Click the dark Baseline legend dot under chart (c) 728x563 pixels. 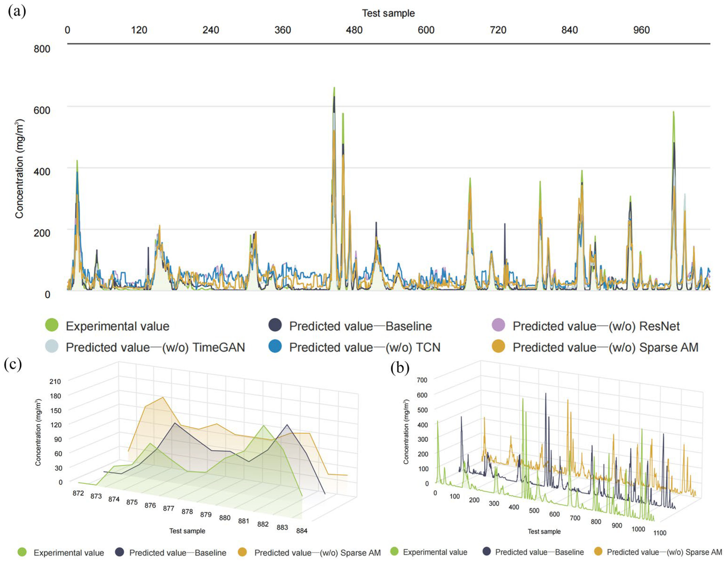click(x=119, y=552)
